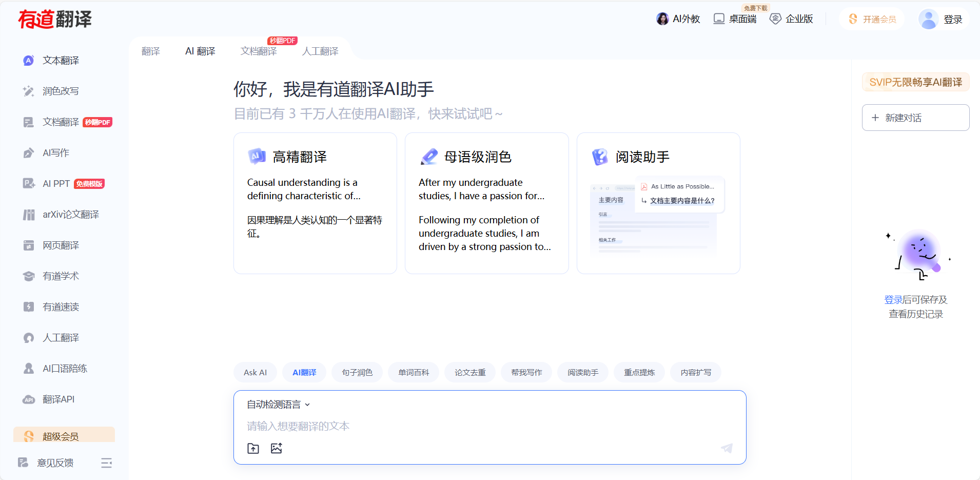Click the upload file icon in input box
This screenshot has height=480, width=980.
pyautogui.click(x=253, y=448)
